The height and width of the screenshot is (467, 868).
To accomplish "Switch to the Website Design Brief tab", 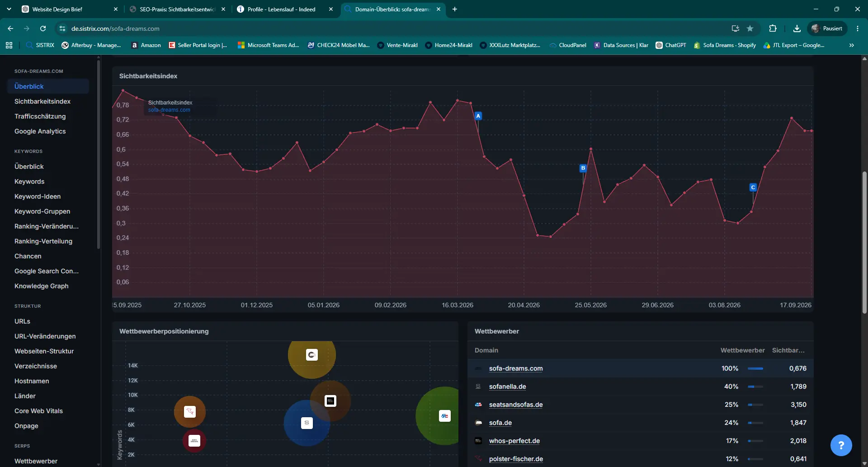I will (70, 9).
